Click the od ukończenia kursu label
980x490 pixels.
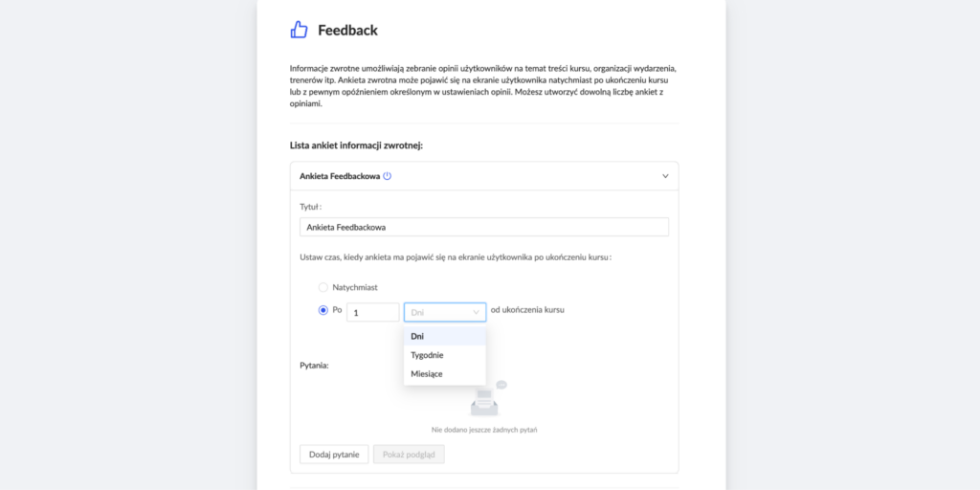tap(527, 310)
